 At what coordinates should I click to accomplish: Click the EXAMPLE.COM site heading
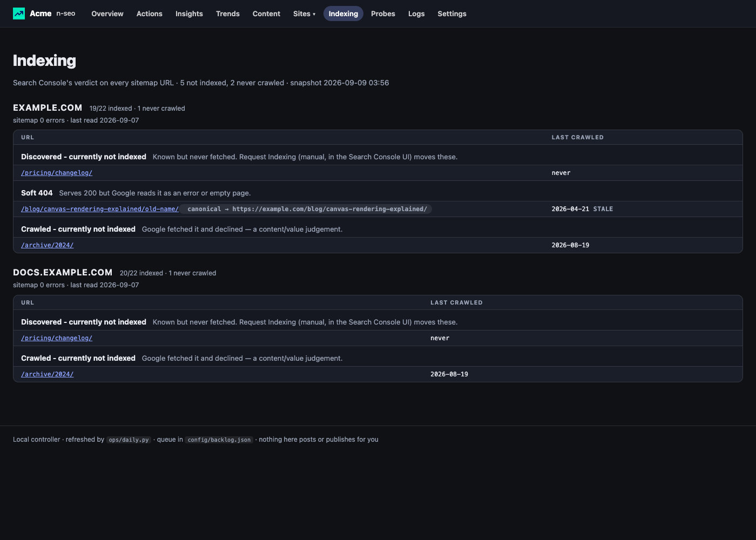(48, 107)
